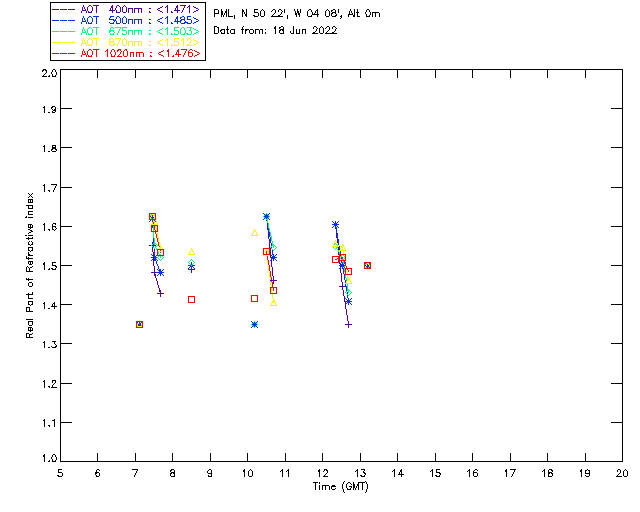Click the y-axis tick label 1.9
The height and width of the screenshot is (512, 640).
[49, 109]
